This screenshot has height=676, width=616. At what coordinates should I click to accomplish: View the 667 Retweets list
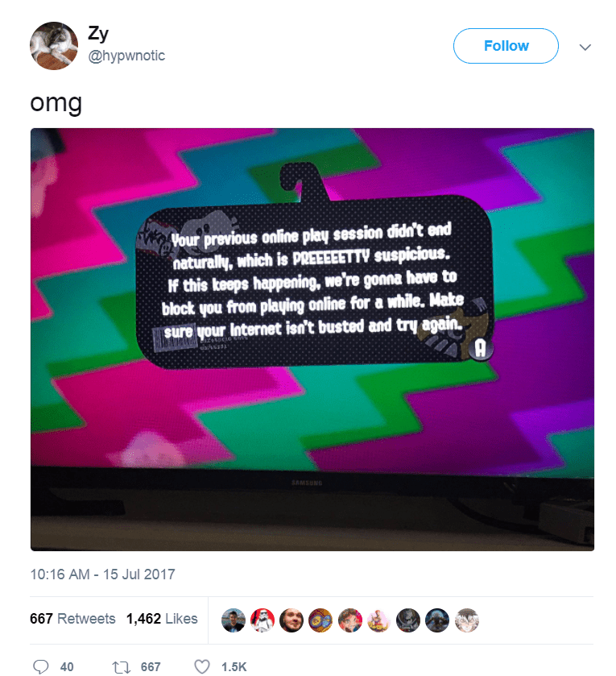tap(72, 619)
